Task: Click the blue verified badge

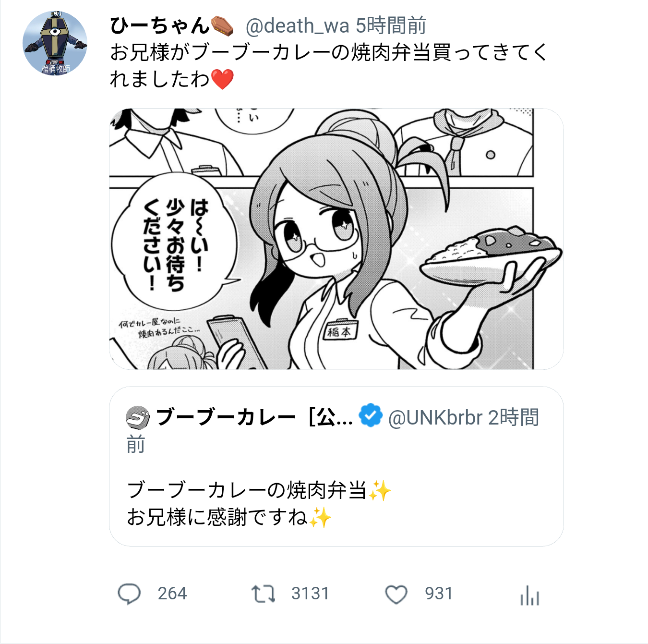Action: [371, 416]
